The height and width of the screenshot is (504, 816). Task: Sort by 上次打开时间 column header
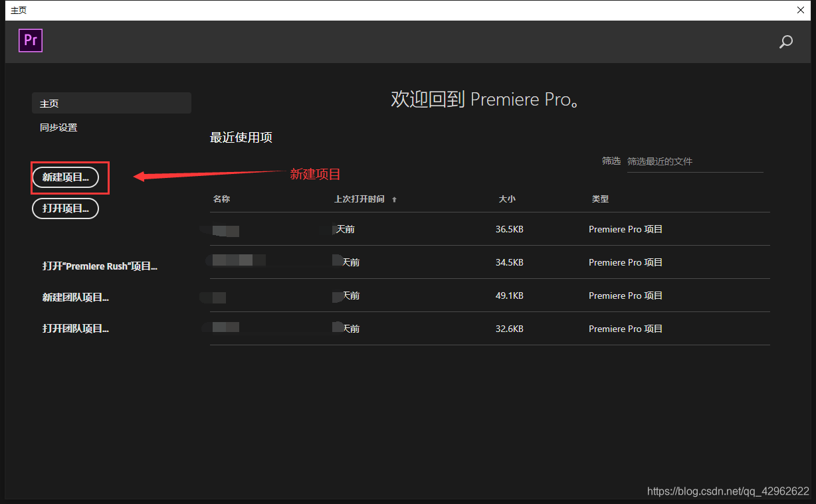pyautogui.click(x=359, y=199)
